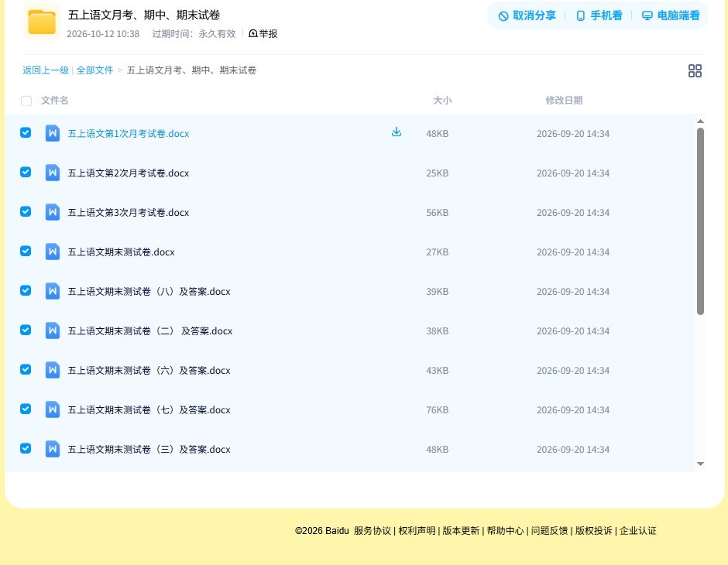
Task: Open 企业认证 footer link
Action: point(638,531)
